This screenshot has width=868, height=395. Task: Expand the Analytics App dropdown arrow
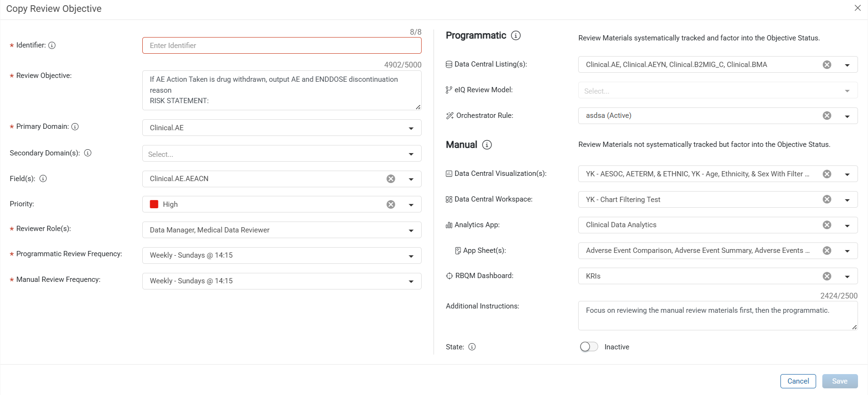(847, 225)
